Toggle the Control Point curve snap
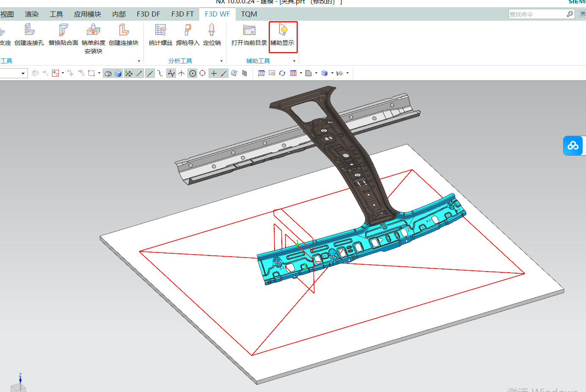 (160, 73)
